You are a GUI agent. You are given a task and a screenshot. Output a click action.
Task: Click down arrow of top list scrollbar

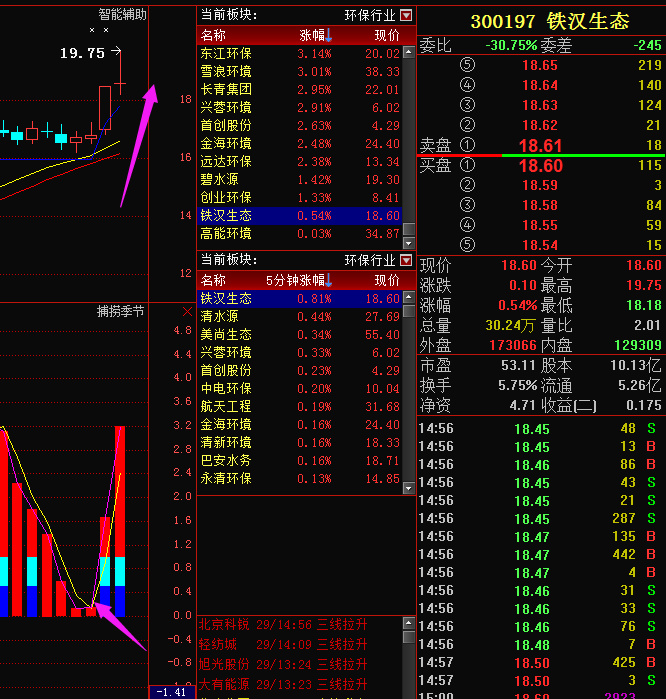click(409, 243)
